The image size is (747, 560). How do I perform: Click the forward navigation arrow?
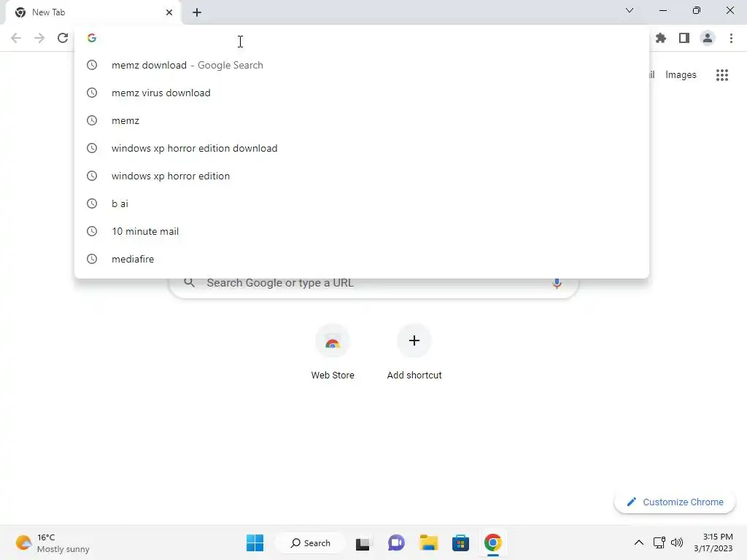pos(39,38)
